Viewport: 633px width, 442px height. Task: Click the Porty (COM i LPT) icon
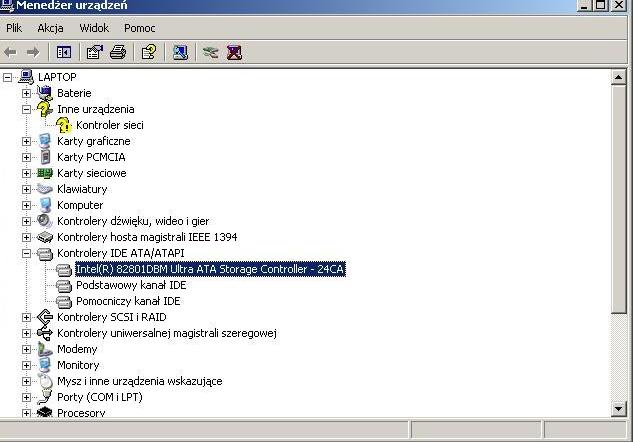(x=45, y=397)
